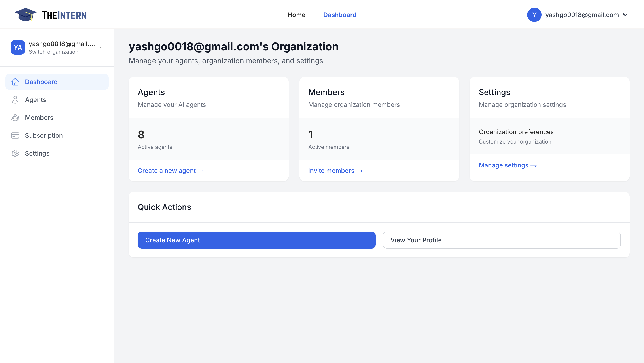Image resolution: width=644 pixels, height=363 pixels.
Task: Click the Members group icon in sidebar
Action: tap(15, 117)
